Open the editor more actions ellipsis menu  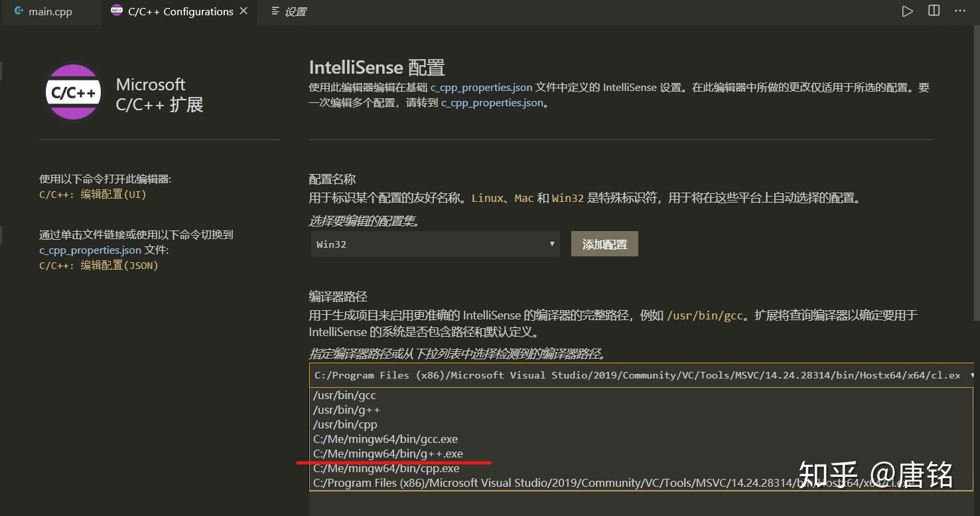point(959,11)
